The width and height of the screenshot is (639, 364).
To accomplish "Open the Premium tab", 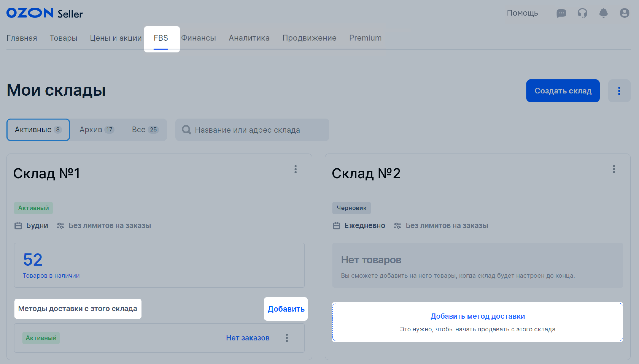I will pos(366,38).
